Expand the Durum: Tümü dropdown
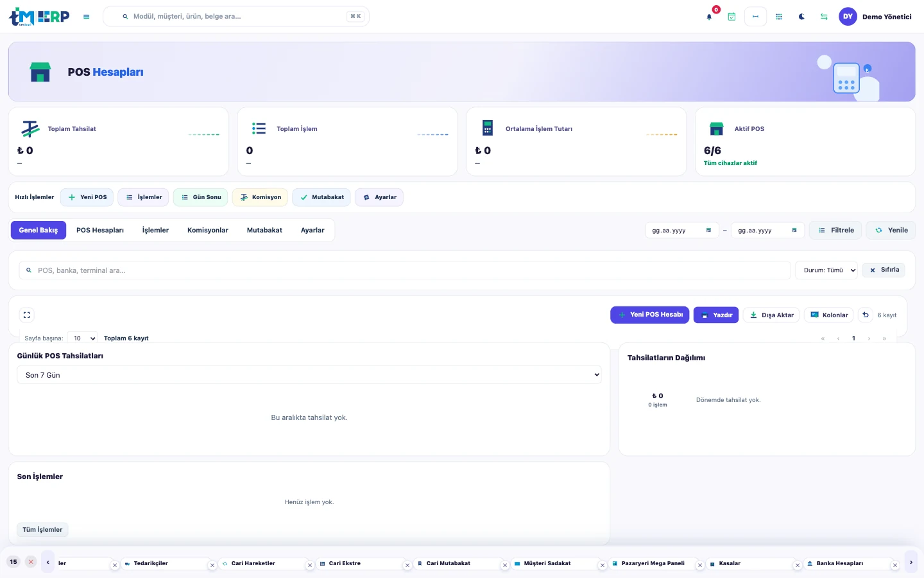Image resolution: width=924 pixels, height=578 pixels. 826,270
